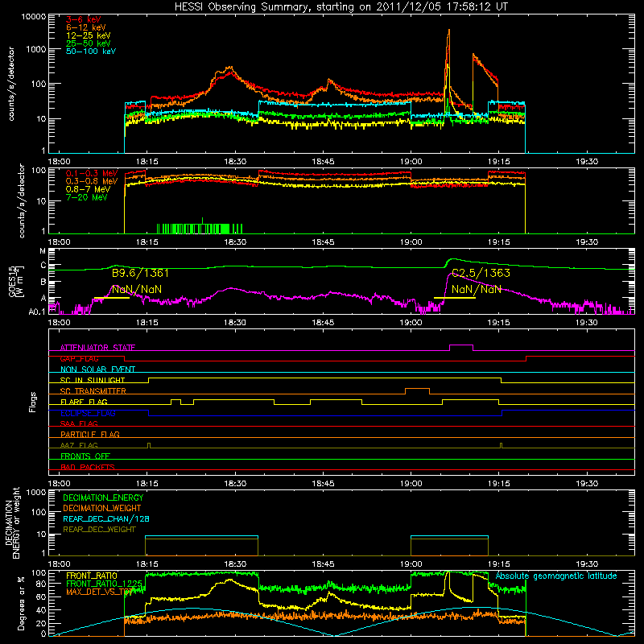Select the FLARE_FLAG label
Image resolution: width=644 pixels, height=644 pixels.
pyautogui.click(x=84, y=402)
